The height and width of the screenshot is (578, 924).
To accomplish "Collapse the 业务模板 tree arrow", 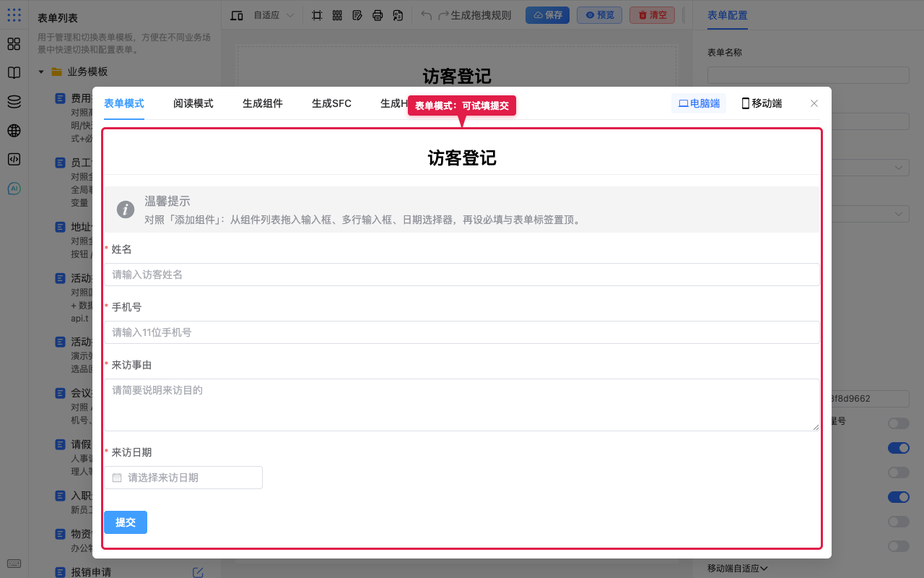I will pos(41,72).
